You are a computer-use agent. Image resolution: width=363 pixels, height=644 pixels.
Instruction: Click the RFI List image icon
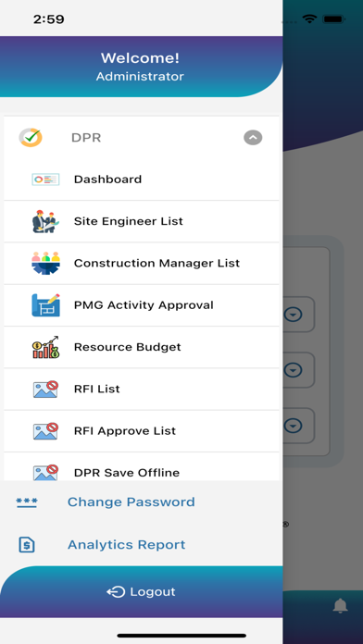pos(45,389)
